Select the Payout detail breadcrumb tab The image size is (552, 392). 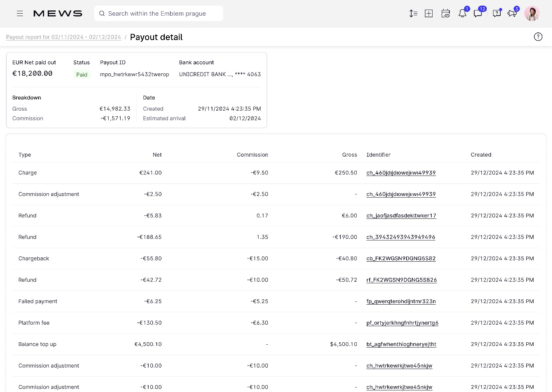pyautogui.click(x=156, y=37)
